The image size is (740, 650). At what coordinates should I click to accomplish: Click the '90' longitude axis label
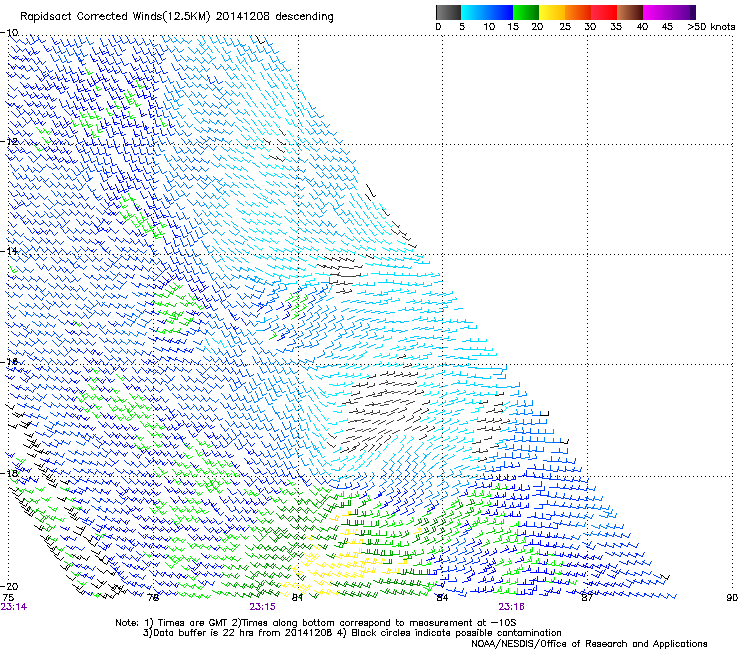click(x=732, y=598)
